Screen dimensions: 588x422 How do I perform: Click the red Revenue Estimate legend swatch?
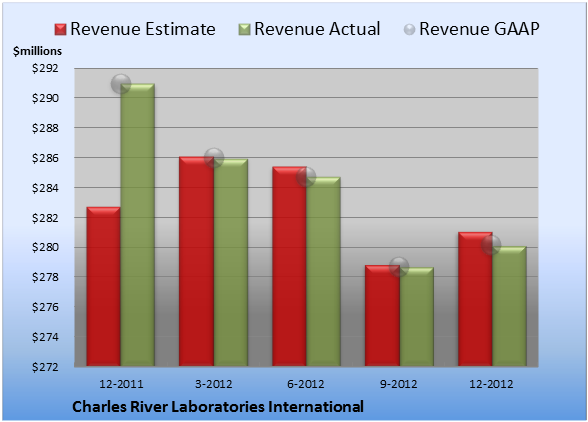tap(60, 30)
